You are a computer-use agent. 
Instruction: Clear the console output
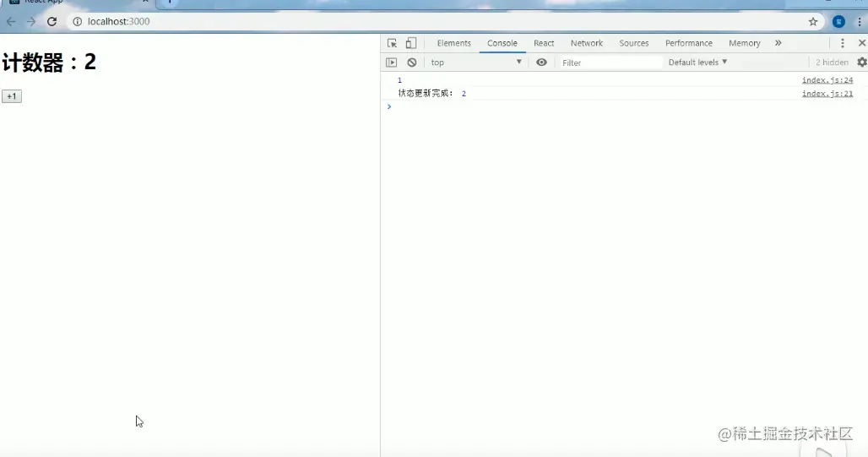click(412, 63)
